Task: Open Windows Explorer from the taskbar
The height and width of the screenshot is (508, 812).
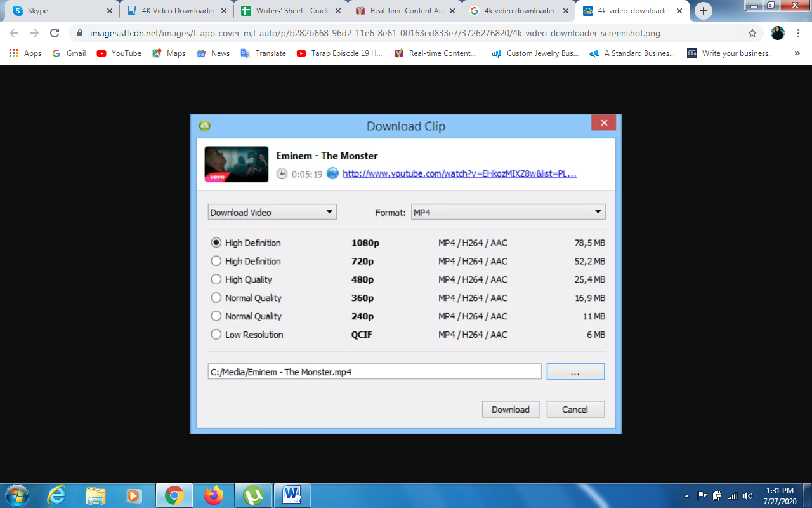Action: pyautogui.click(x=95, y=495)
